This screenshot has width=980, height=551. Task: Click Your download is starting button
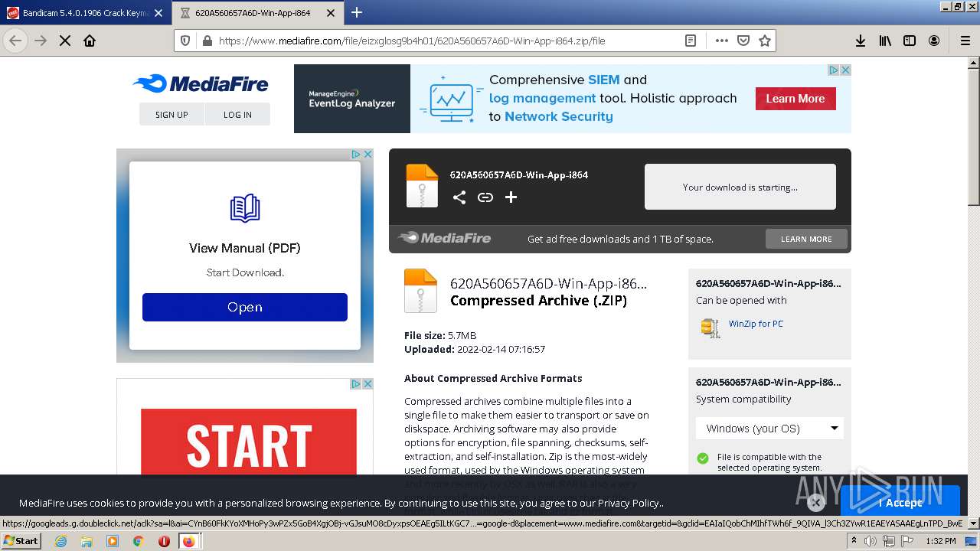point(740,187)
